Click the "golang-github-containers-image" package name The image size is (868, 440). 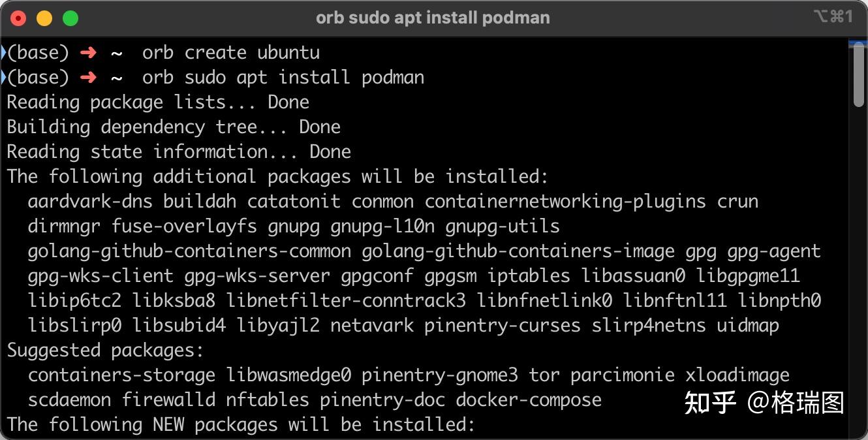tap(518, 251)
